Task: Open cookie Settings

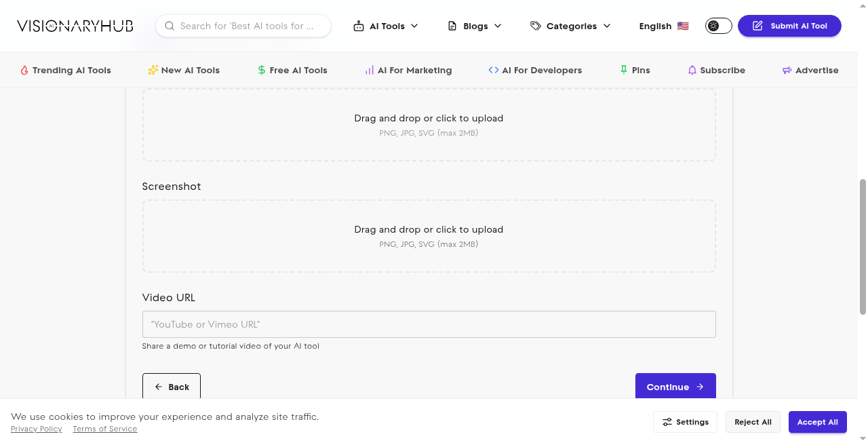Action: pos(686,422)
